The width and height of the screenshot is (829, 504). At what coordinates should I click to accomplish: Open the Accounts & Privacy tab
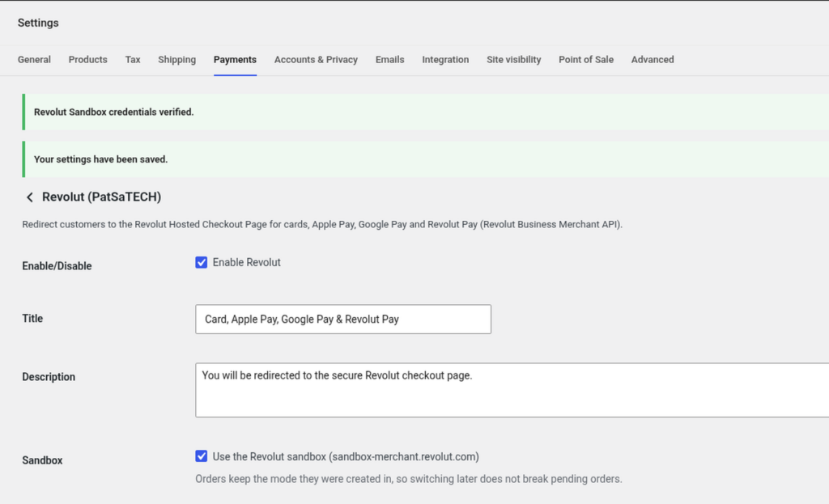[317, 60]
